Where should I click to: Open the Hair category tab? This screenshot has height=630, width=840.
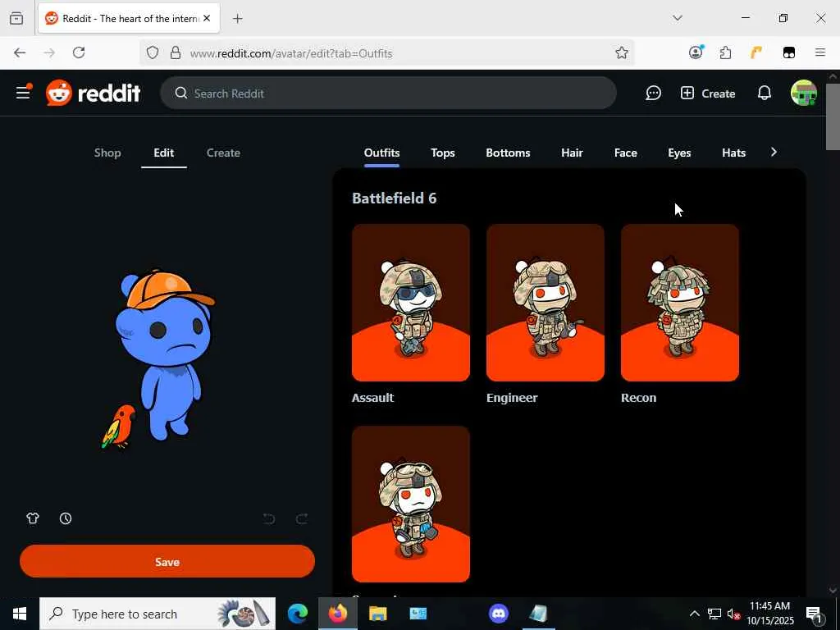pyautogui.click(x=572, y=153)
